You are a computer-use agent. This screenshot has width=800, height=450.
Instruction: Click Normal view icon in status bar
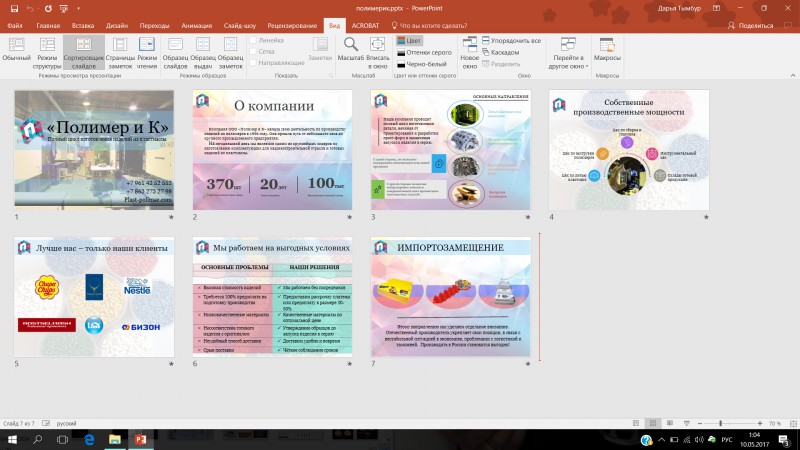pos(636,423)
